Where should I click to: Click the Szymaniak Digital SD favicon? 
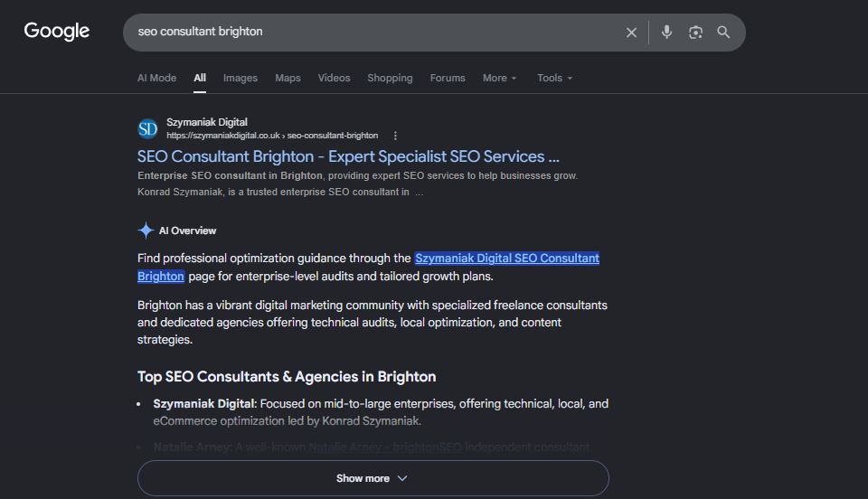pyautogui.click(x=147, y=129)
